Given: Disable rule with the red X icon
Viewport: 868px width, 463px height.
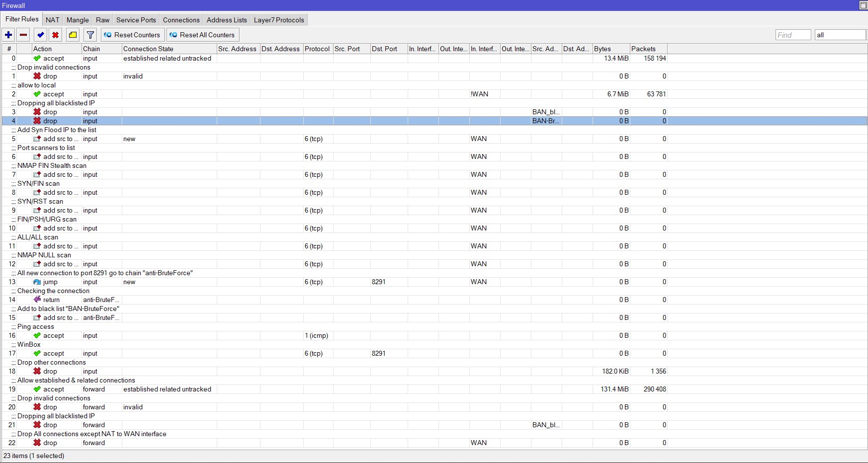Looking at the screenshot, I should pos(56,35).
